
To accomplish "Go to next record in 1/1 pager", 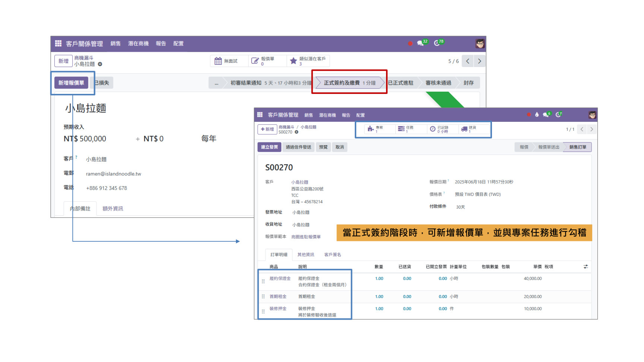I will point(591,129).
